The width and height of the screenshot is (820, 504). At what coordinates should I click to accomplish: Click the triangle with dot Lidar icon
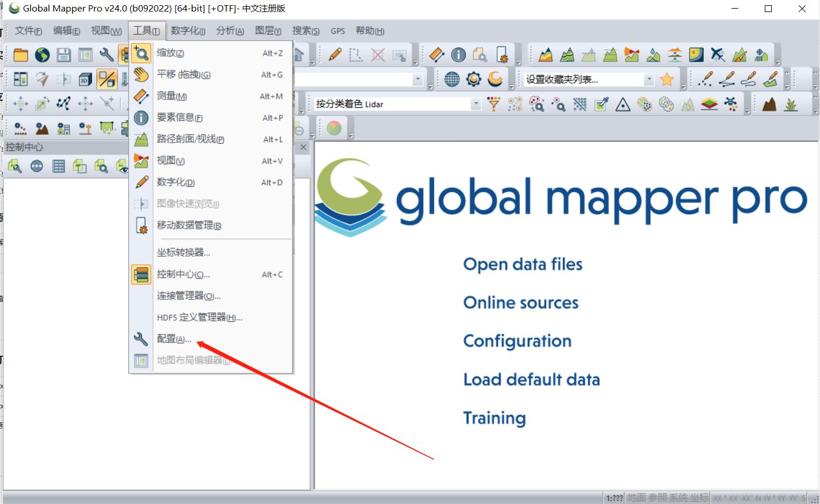click(x=623, y=104)
